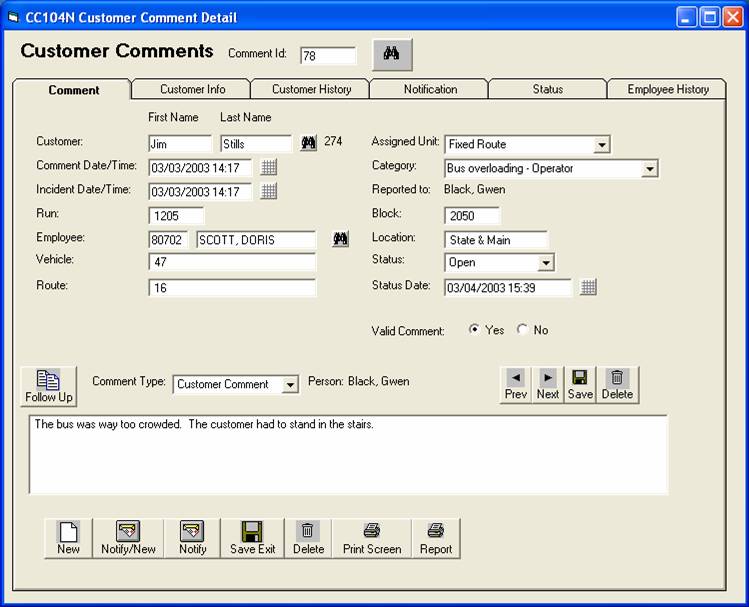Click into the Location text field
The width and height of the screenshot is (749, 607).
(x=496, y=240)
